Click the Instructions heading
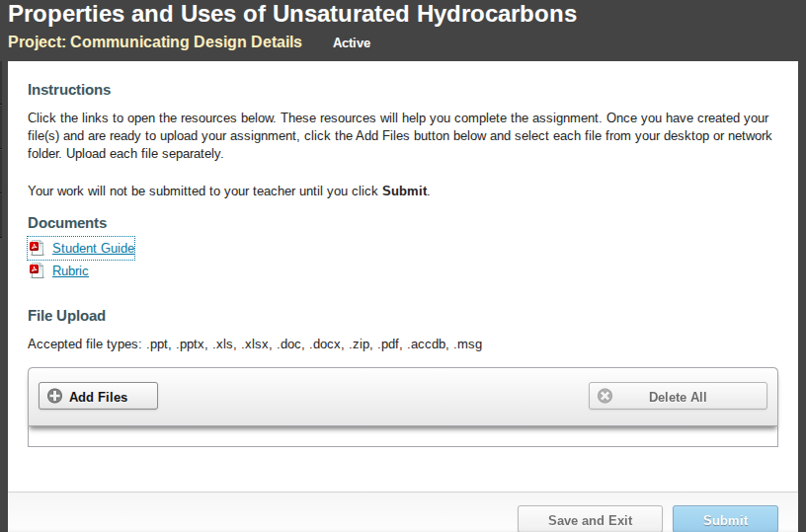Screen dimensions: 806x532 69,90
